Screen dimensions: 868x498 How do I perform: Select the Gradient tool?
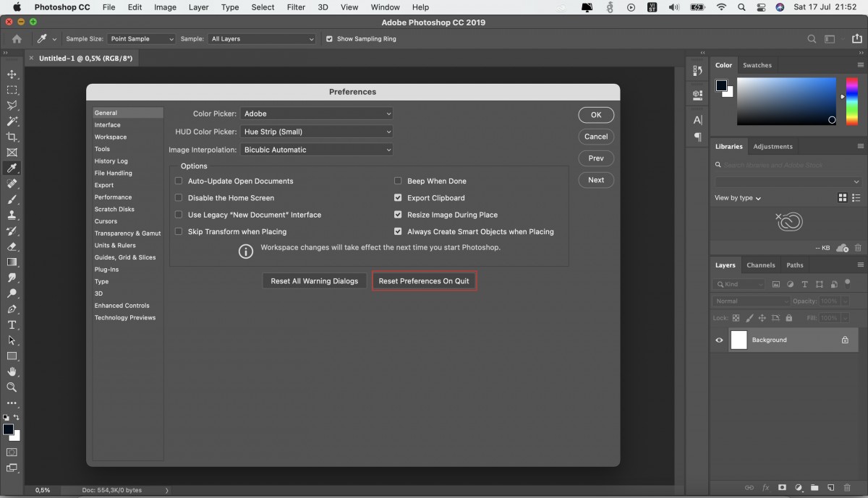pyautogui.click(x=12, y=262)
